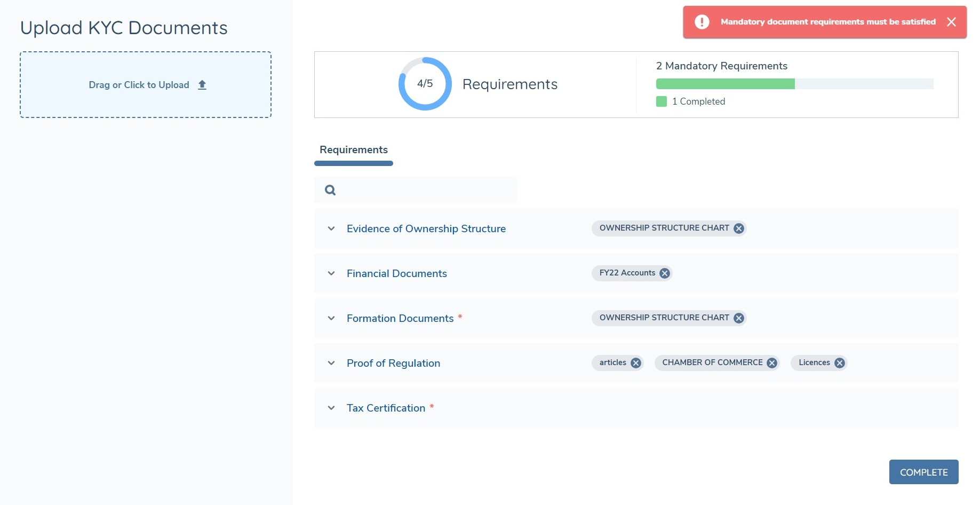Expand the Formation Documents row
The image size is (980, 505).
tap(331, 318)
